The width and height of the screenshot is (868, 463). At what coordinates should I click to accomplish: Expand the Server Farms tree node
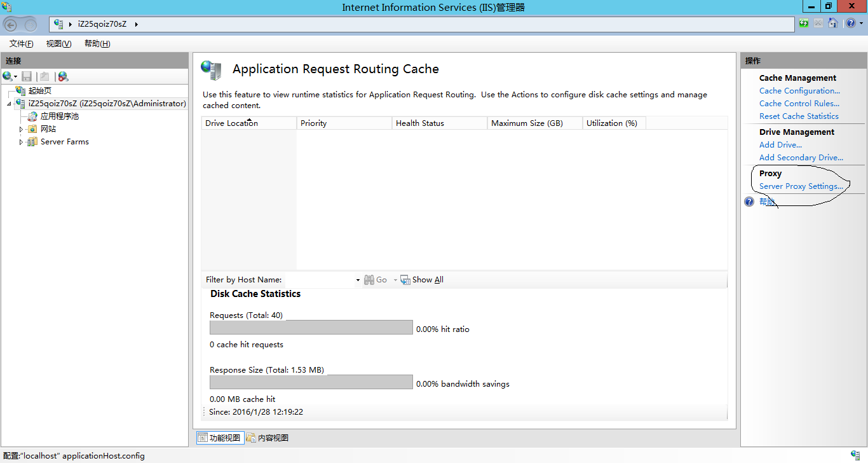coord(21,142)
